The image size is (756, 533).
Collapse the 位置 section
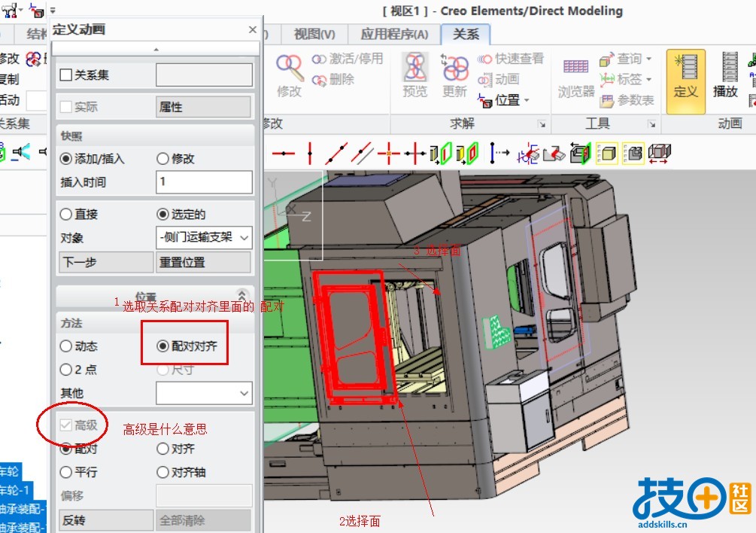[x=242, y=294]
